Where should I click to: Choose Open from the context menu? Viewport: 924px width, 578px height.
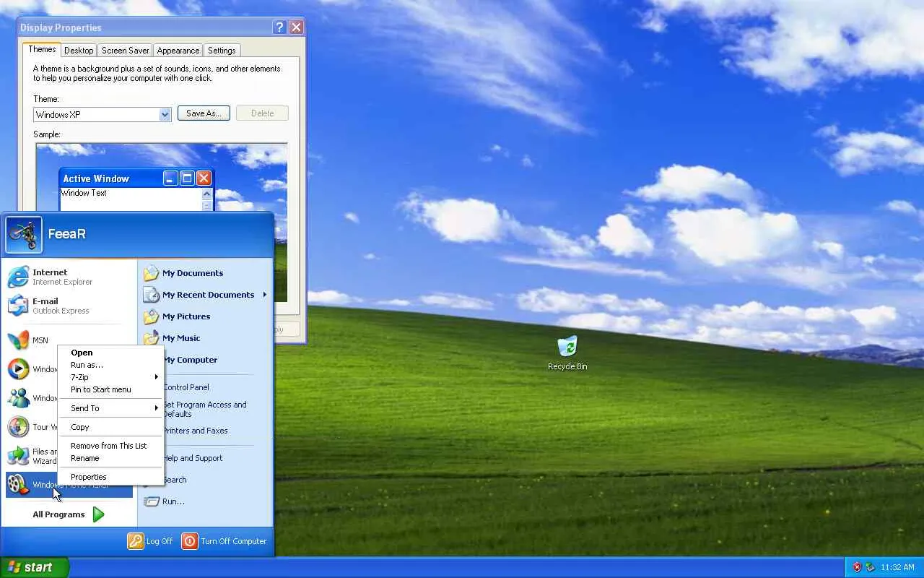point(110,353)
